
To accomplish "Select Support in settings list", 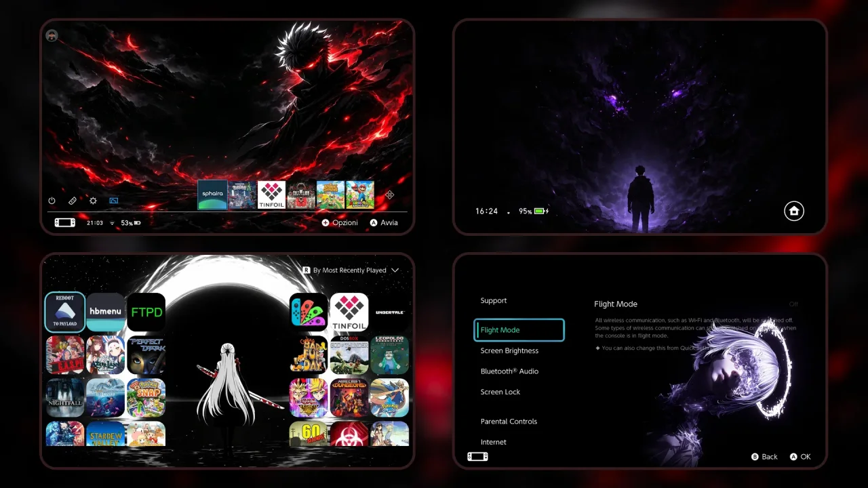I will pos(494,300).
